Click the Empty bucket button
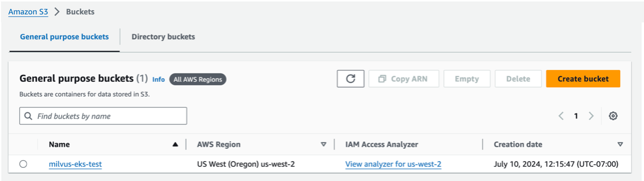This screenshot has height=181, width=644. pos(467,79)
